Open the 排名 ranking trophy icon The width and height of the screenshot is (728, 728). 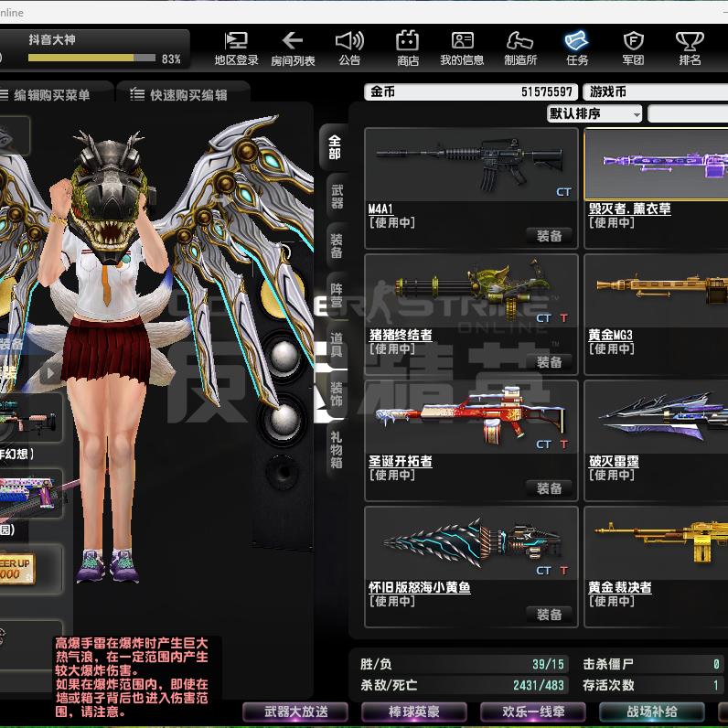pos(689,48)
